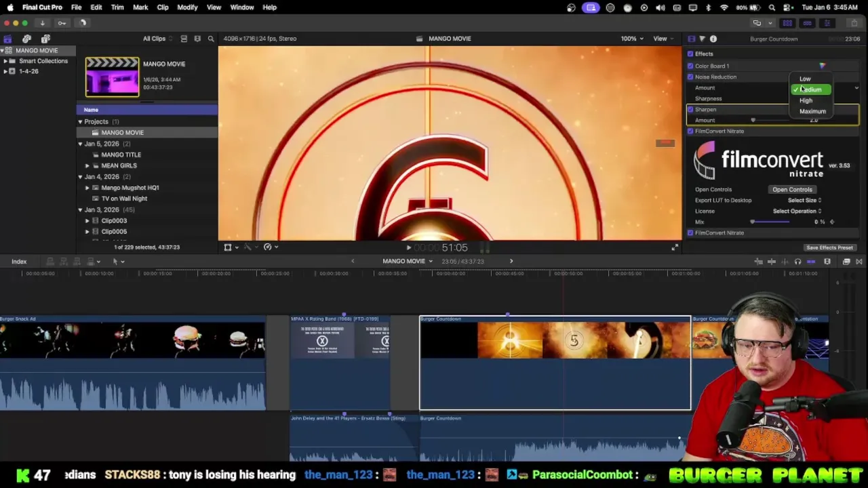Open the MANGO MOVIE timeline history dropdown
Screen dimensions: 868x488
[x=408, y=261]
